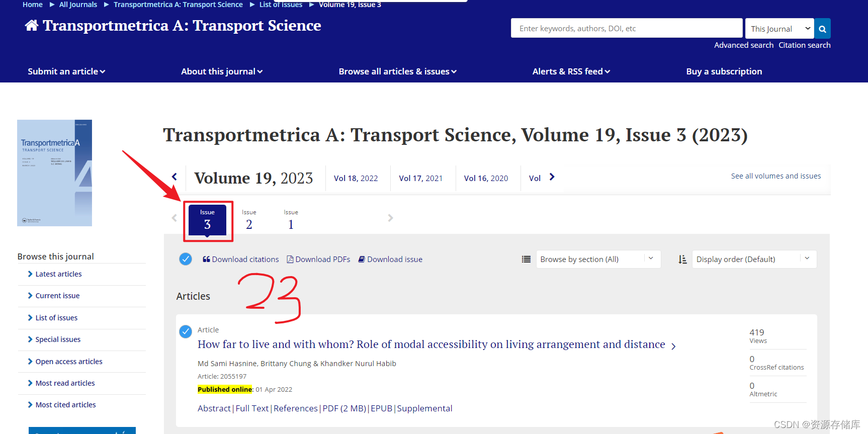Open the article title arrow chevron

pos(674,346)
